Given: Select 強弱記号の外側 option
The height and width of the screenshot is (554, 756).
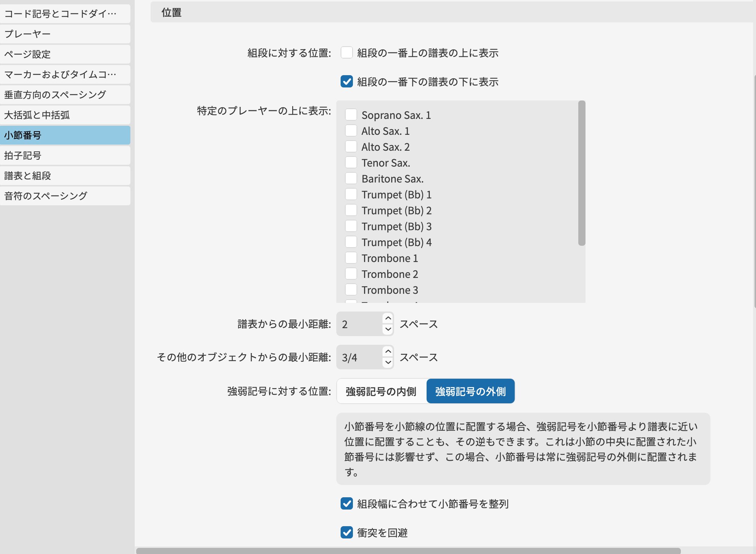Looking at the screenshot, I should 470,391.
